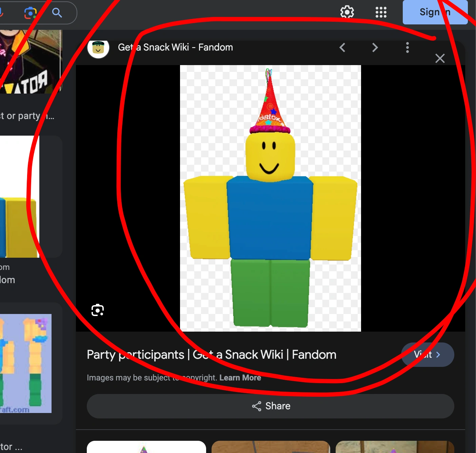476x453 pixels.
Task: Open the Party participants Fandom page link
Action: pos(211,355)
